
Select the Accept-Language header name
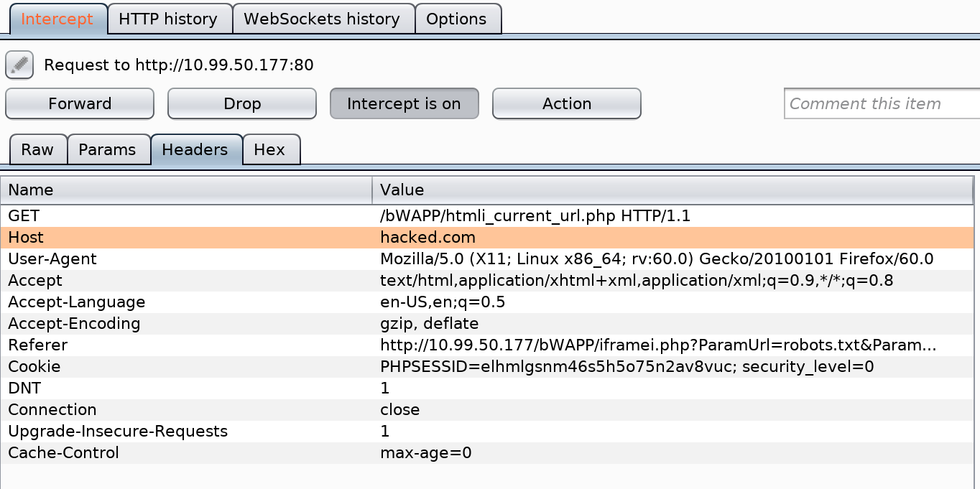(x=186, y=302)
